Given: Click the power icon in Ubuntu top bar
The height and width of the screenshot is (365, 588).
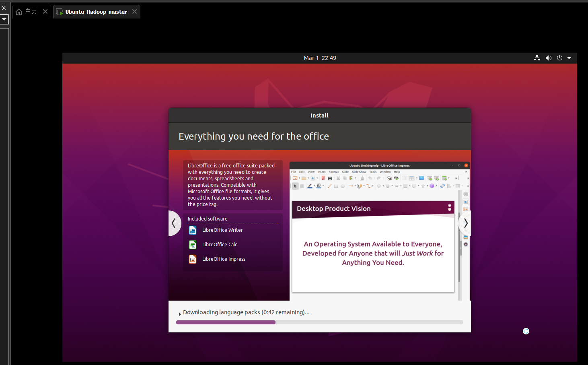Looking at the screenshot, I should pyautogui.click(x=559, y=58).
